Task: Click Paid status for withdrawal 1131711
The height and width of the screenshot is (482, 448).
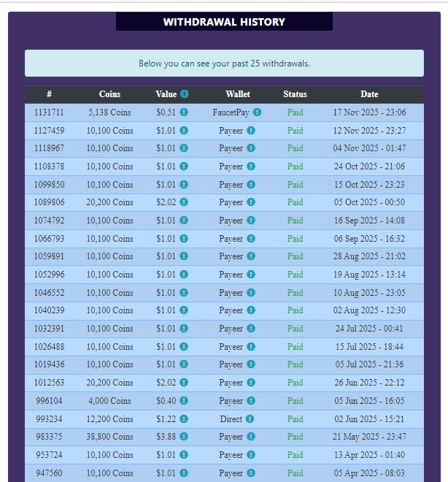Action: (295, 112)
